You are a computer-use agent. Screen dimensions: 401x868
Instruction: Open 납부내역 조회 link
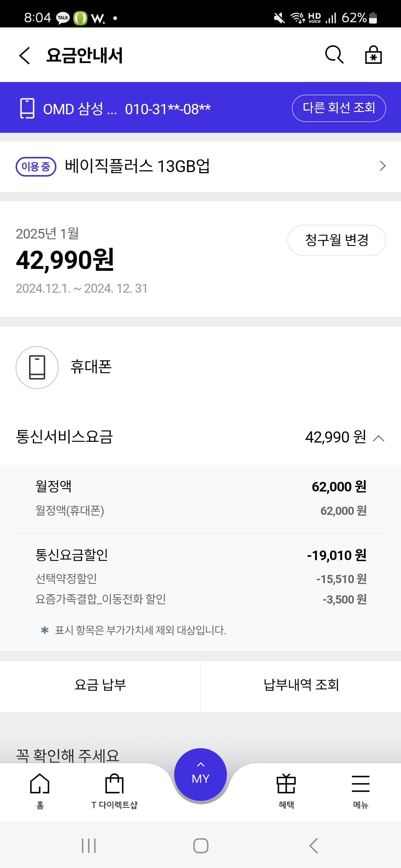coord(301,685)
